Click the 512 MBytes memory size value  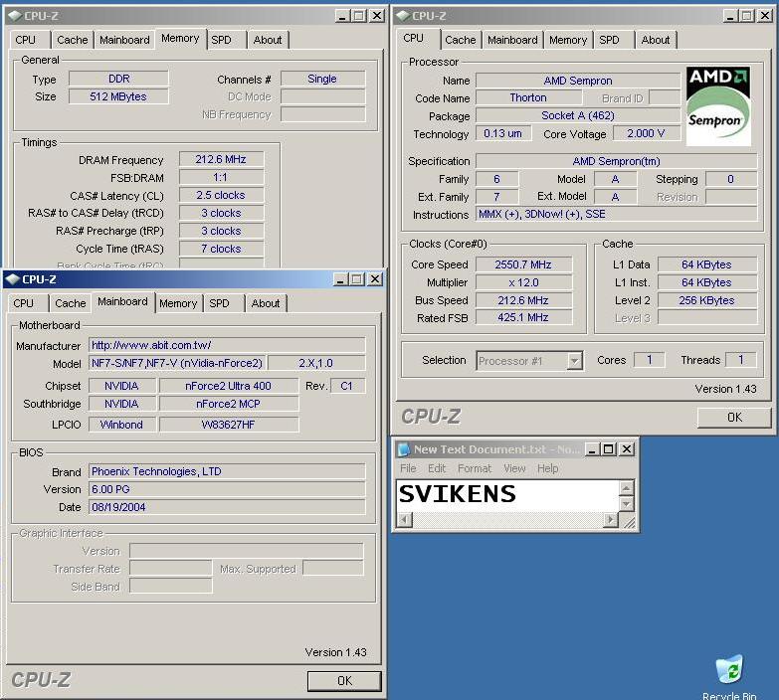tap(118, 96)
